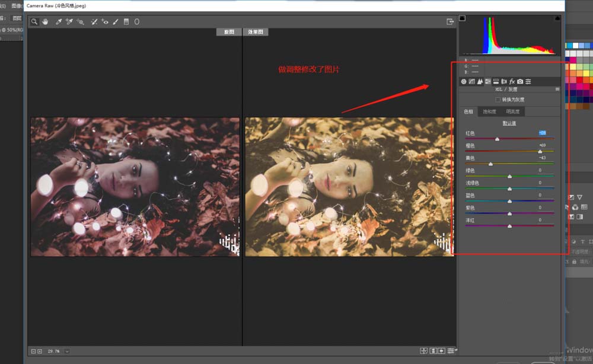Select the White Balance eyedropper tool
The height and width of the screenshot is (364, 593).
[59, 22]
